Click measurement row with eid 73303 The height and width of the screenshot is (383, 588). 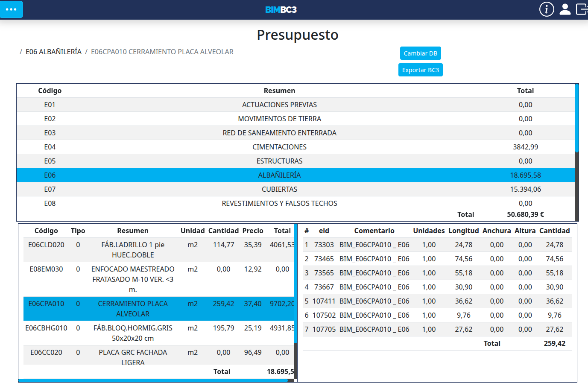tap(436, 245)
